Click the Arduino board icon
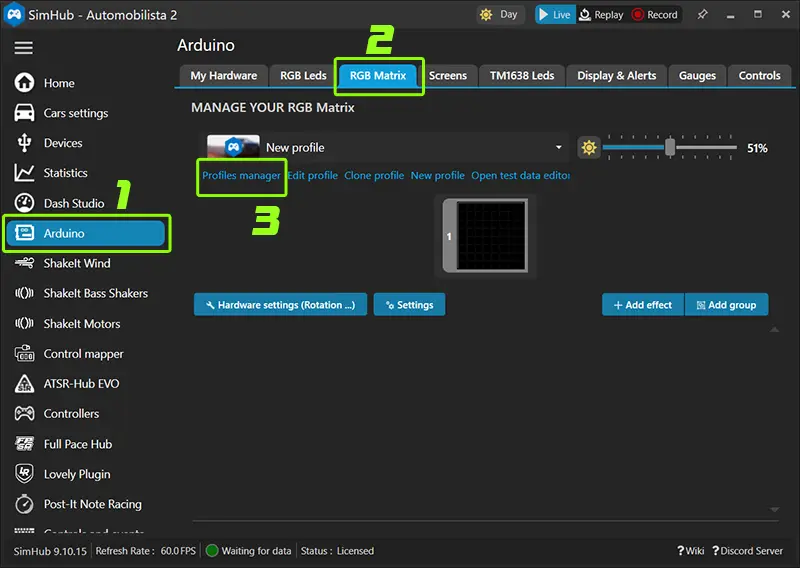Viewport: 800px width, 568px height. (x=24, y=233)
